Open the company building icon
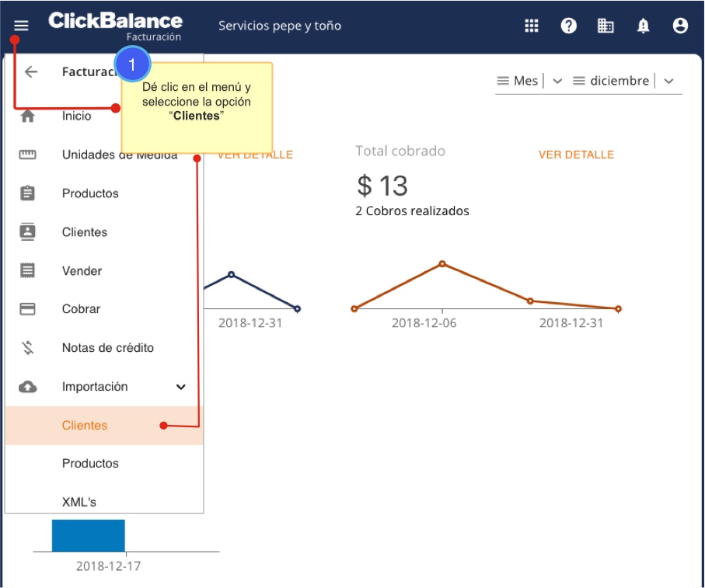705x588 pixels. pyautogui.click(x=606, y=26)
